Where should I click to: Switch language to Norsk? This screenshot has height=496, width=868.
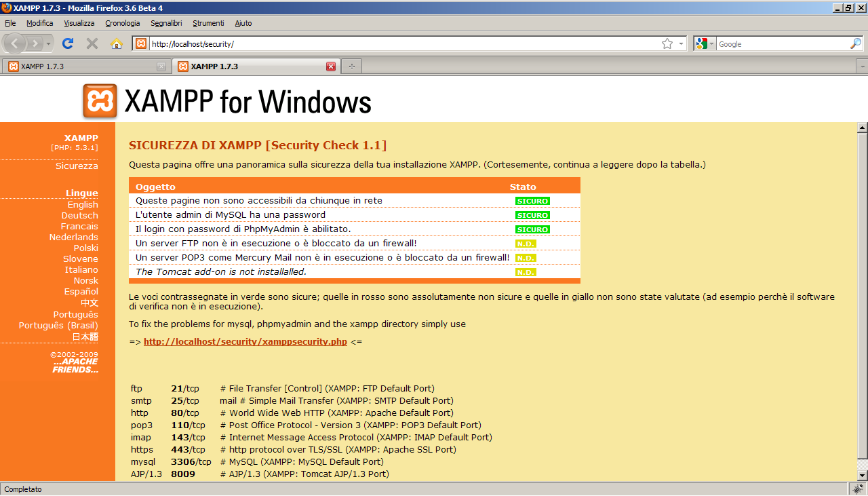pos(86,281)
